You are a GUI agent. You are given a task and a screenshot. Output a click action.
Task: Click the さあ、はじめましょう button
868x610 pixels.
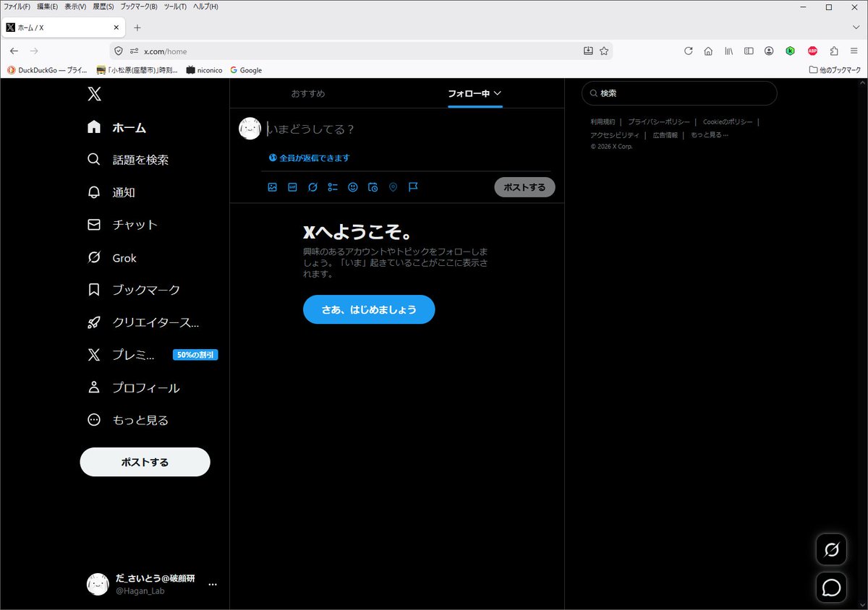[369, 309]
